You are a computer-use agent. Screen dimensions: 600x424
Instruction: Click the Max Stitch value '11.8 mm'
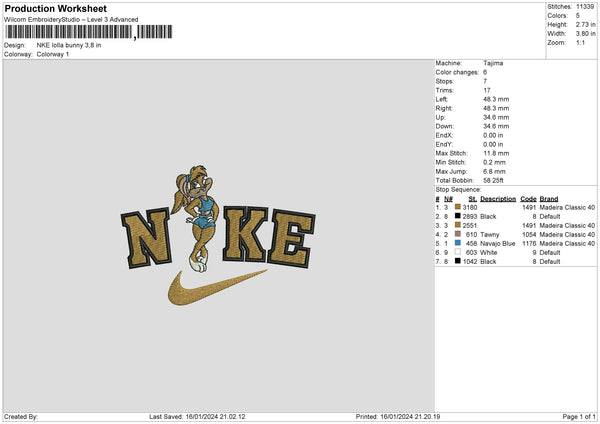point(496,153)
